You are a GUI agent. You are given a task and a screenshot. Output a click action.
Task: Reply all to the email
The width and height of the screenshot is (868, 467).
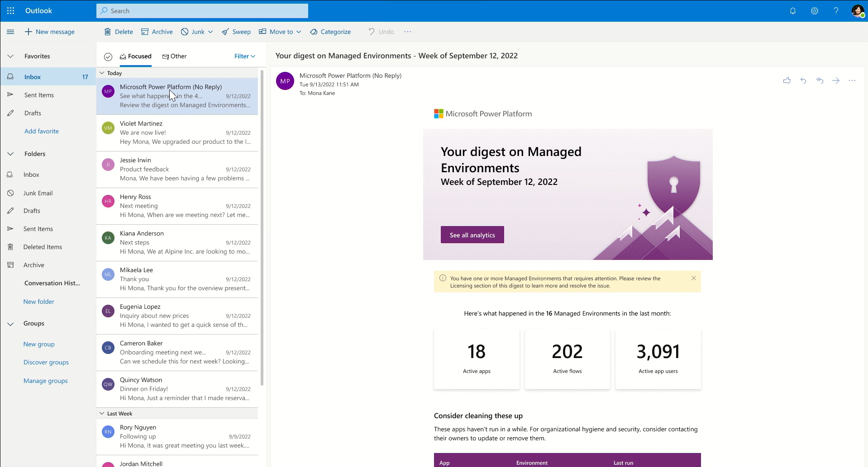tap(820, 80)
